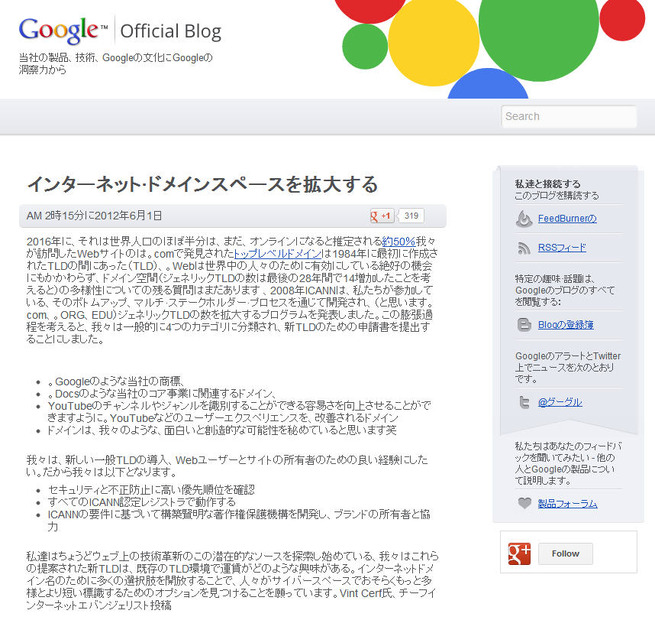Open the 約50% link in the article
Image resolution: width=655 pixels, height=620 pixels.
click(399, 241)
